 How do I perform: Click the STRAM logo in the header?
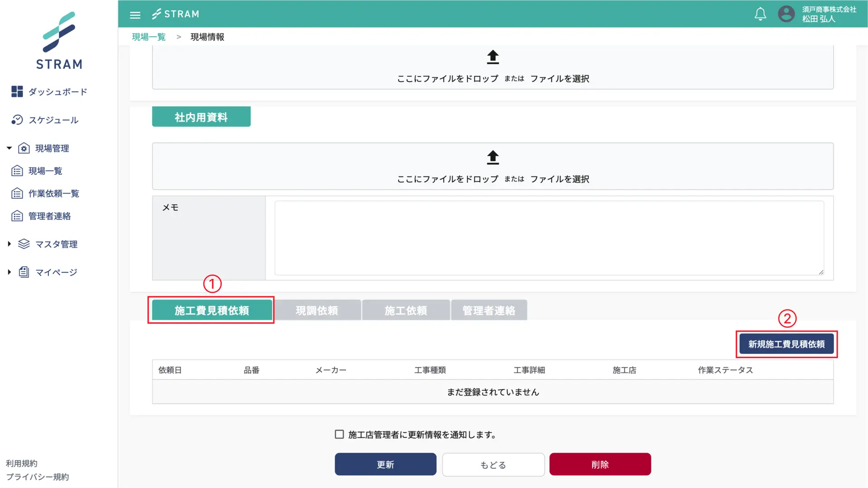176,14
